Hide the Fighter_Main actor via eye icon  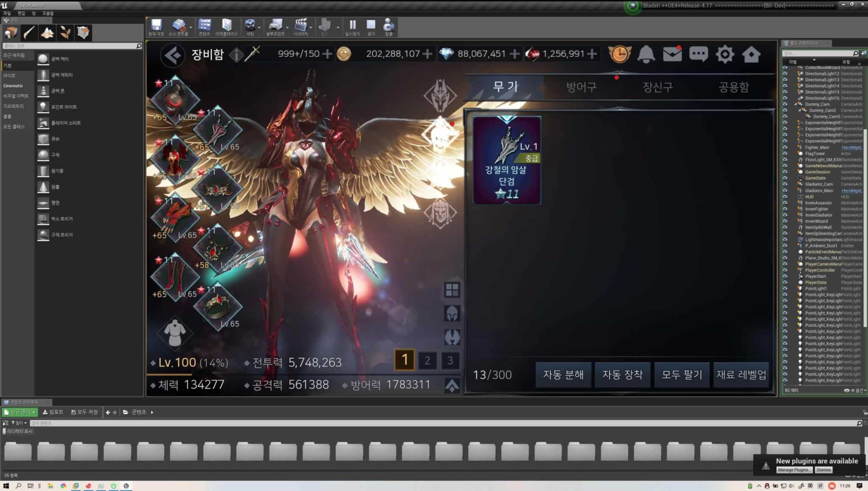[785, 147]
